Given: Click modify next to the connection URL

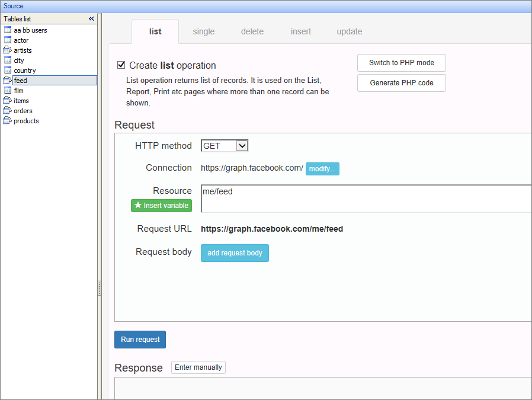Looking at the screenshot, I should pos(322,169).
